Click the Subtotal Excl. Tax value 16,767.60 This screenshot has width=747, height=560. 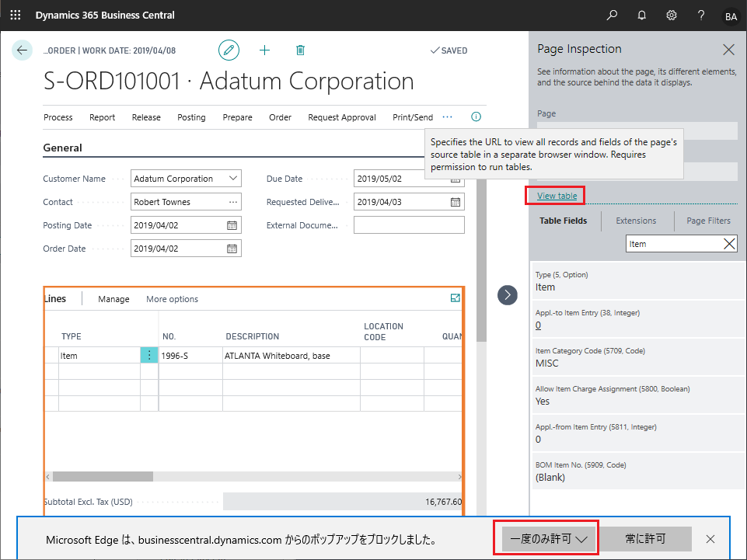coord(443,502)
